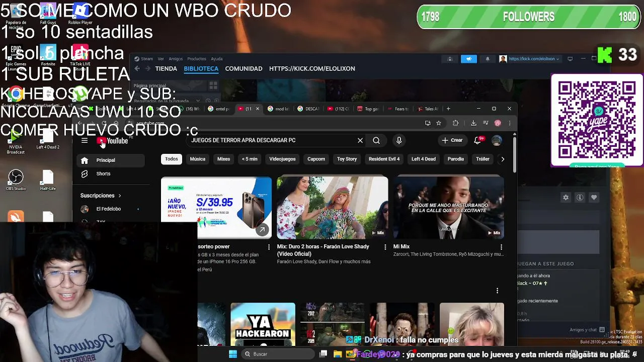Go to TIENDA in Steam
Image resolution: width=644 pixels, height=362 pixels.
click(166, 69)
